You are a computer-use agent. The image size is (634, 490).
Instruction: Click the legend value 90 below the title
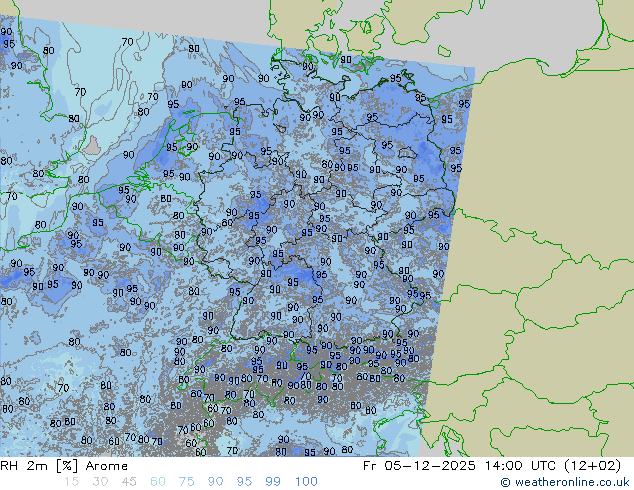(x=215, y=482)
